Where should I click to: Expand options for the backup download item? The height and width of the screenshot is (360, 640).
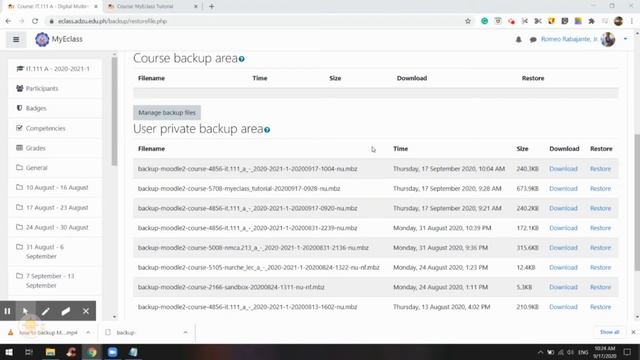coord(185,332)
